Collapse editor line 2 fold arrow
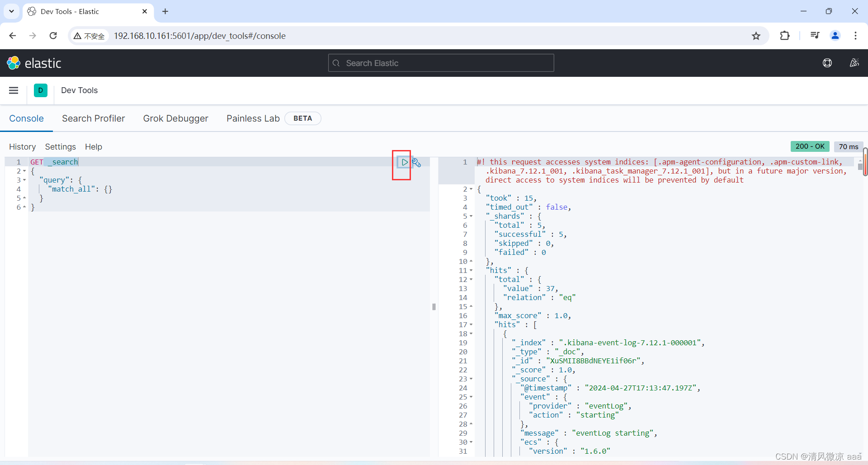 click(24, 171)
